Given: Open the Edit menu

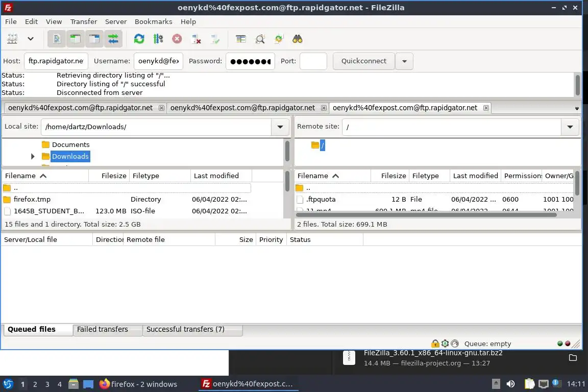Looking at the screenshot, I should point(31,22).
